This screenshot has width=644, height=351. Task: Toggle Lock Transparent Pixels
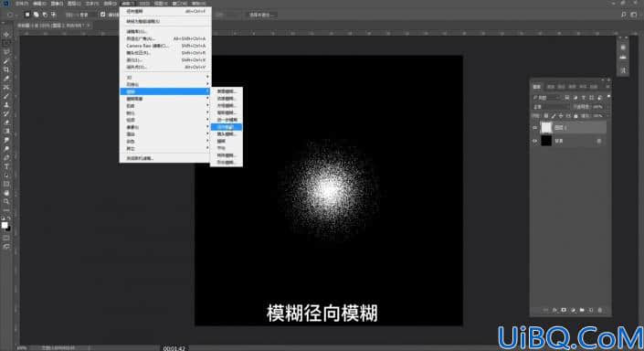point(546,116)
